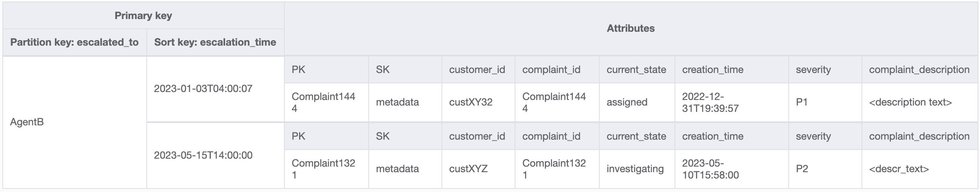Click the Attributes header cell
980x192 pixels.
pos(630,29)
